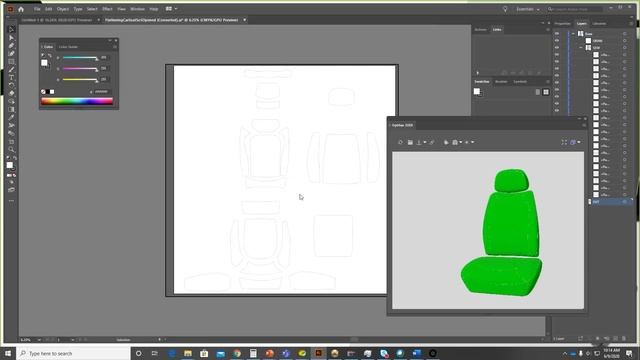This screenshot has height=360, width=640.
Task: Switch to the Libraries tab
Action: pos(599,24)
